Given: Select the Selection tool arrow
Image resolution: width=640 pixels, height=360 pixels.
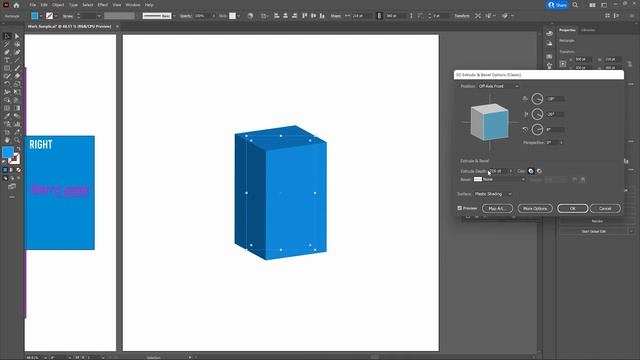Looking at the screenshot, I should 7,36.
